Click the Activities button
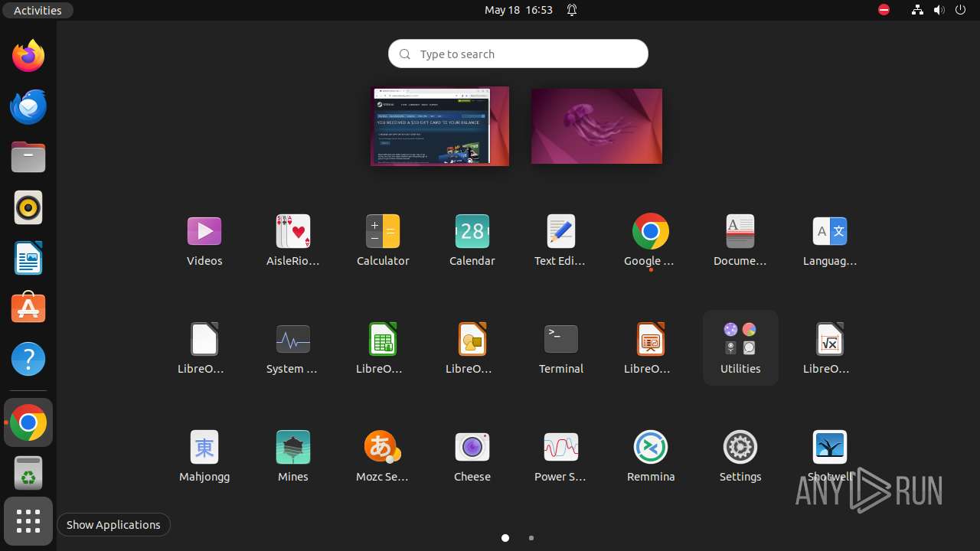Screen dimensions: 980x551 [38, 10]
